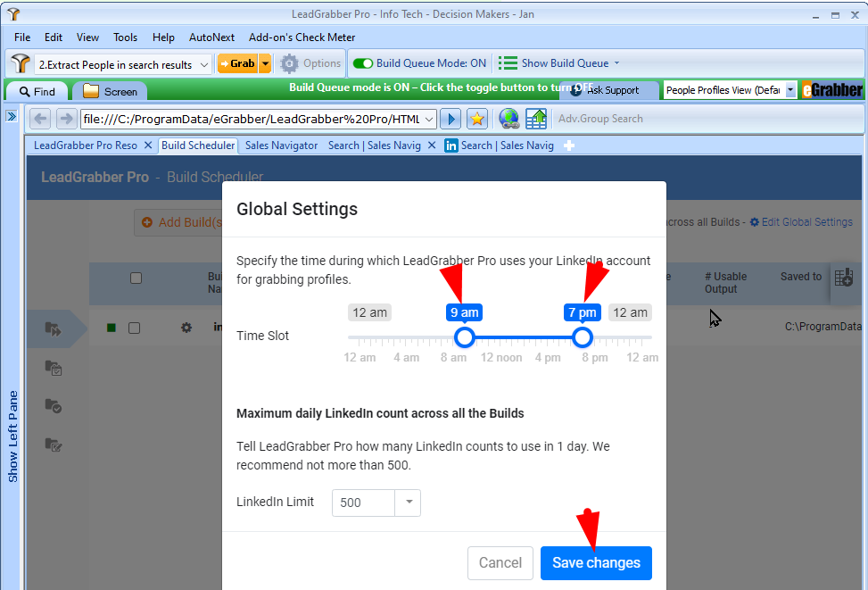This screenshot has width=868, height=590.
Task: Click the Show Left Pane vertical label
Action: click(12, 436)
